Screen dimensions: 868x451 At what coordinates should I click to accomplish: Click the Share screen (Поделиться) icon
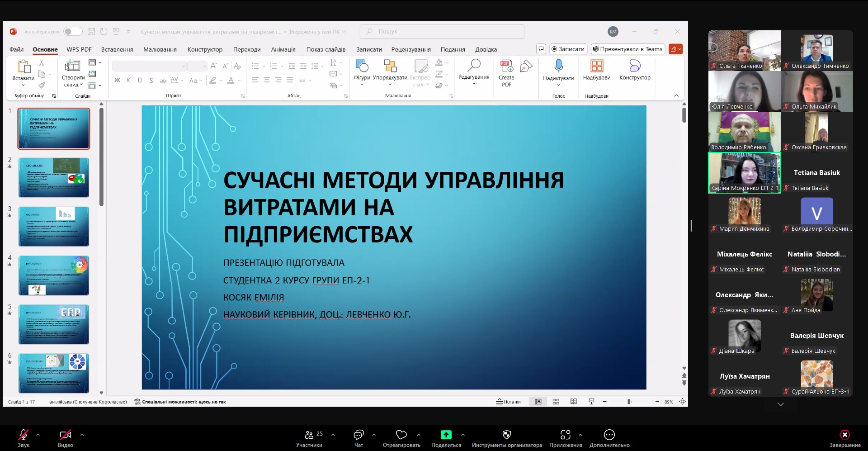click(446, 435)
